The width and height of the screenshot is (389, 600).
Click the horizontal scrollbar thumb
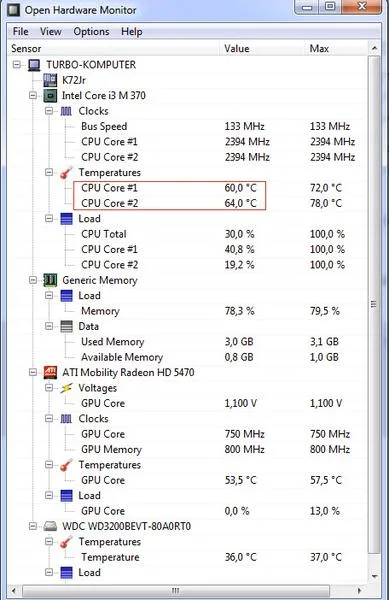click(x=176, y=590)
